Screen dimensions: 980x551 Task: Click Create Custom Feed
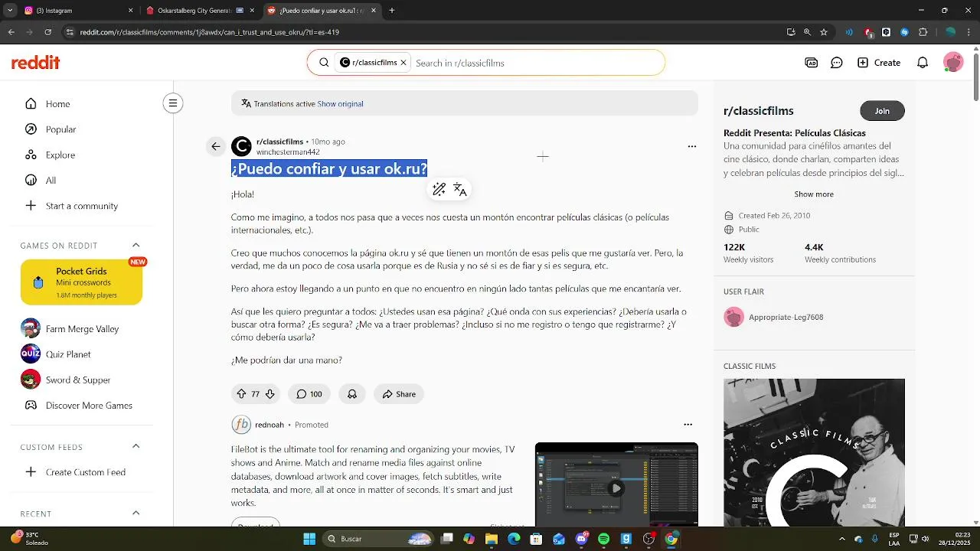click(x=77, y=472)
